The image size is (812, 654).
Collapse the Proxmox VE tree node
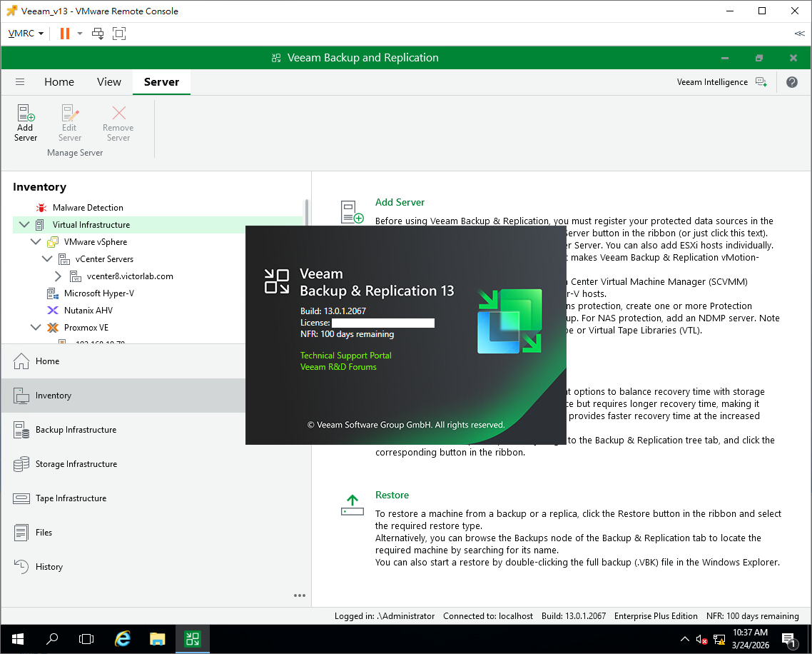[x=36, y=328]
